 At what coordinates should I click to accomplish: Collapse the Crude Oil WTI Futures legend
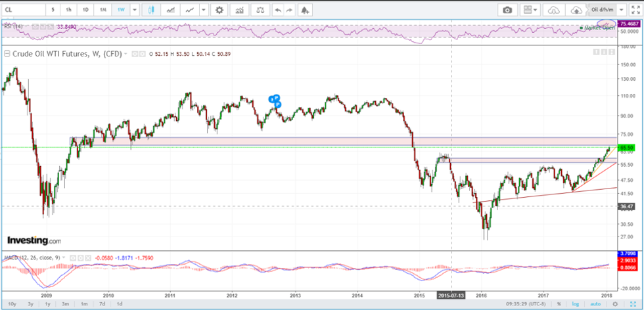point(7,54)
